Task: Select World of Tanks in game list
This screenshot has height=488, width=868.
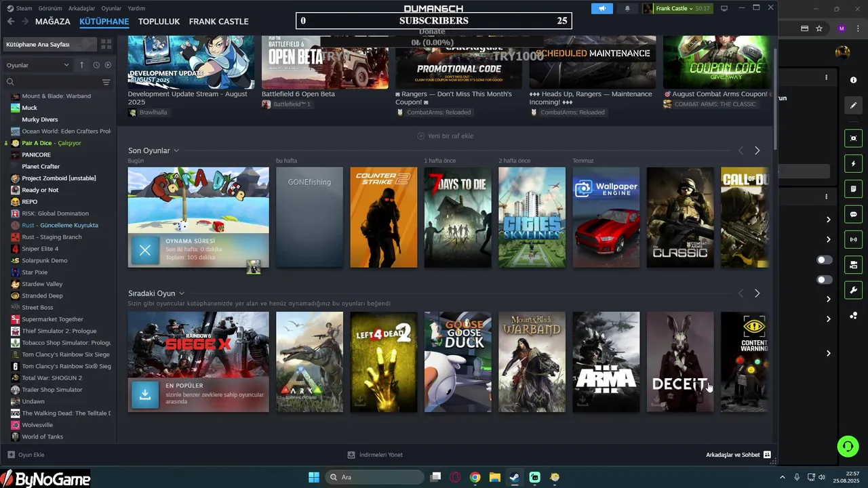Action: (43, 436)
